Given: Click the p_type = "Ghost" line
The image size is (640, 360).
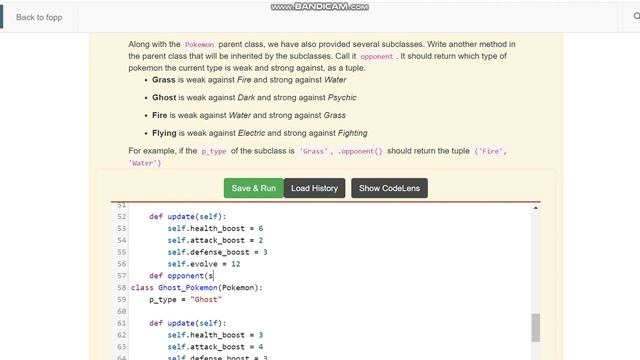Looking at the screenshot, I should (185, 300).
